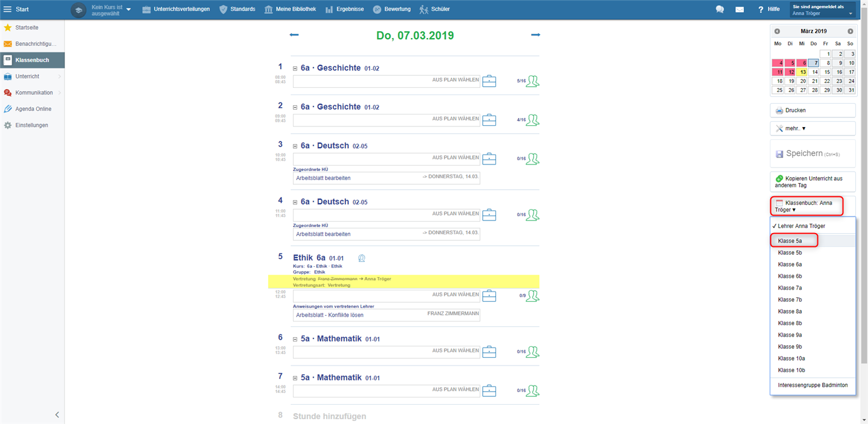Viewport: 868px width, 424px height.
Task: Open briefcase icon for lesson 5 Ethik
Action: 489,296
